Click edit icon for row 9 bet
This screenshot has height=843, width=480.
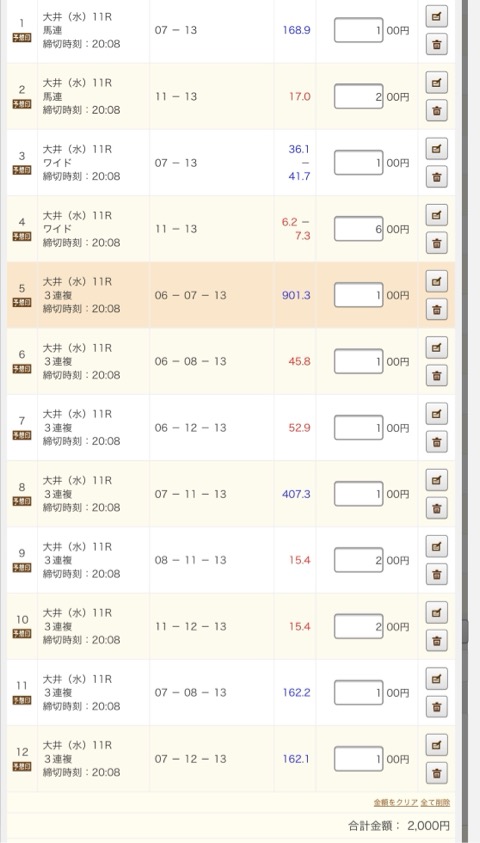[436, 546]
